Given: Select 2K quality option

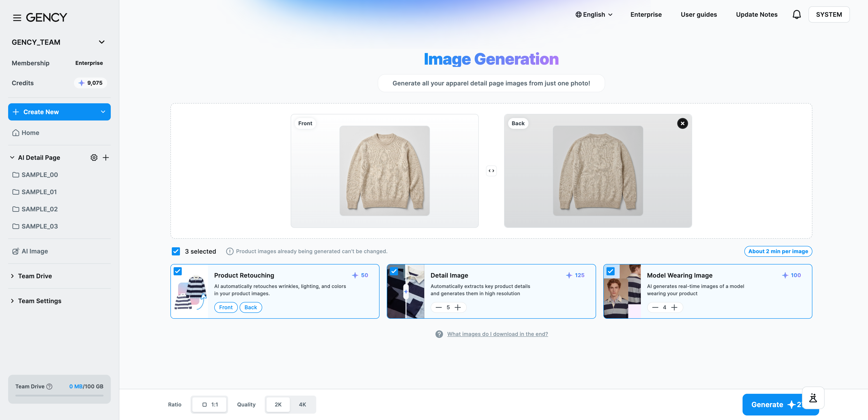Looking at the screenshot, I should point(278,404).
